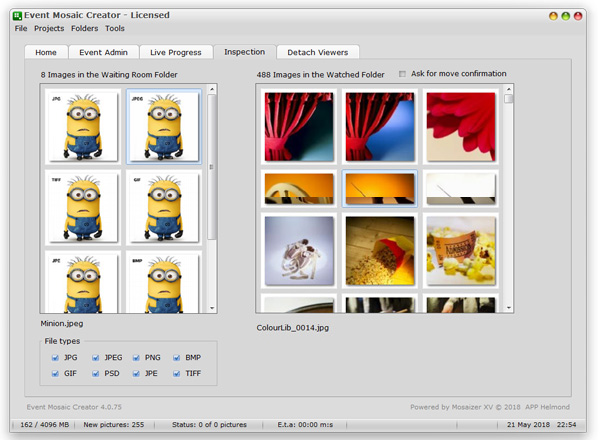Select the highlighted orange clapperboard thumbnail

380,189
